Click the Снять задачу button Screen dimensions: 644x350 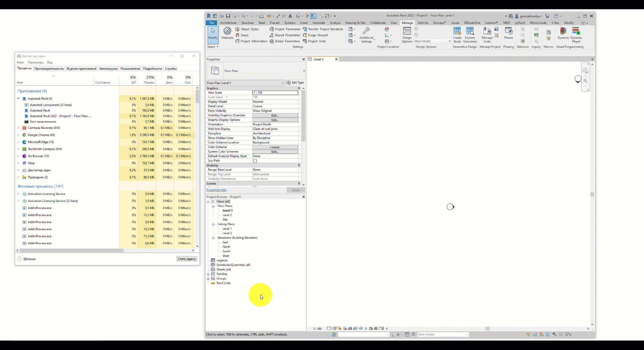pyautogui.click(x=187, y=259)
